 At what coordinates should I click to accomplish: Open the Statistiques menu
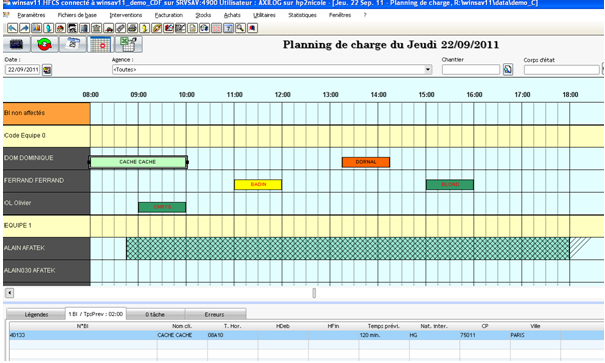click(302, 15)
